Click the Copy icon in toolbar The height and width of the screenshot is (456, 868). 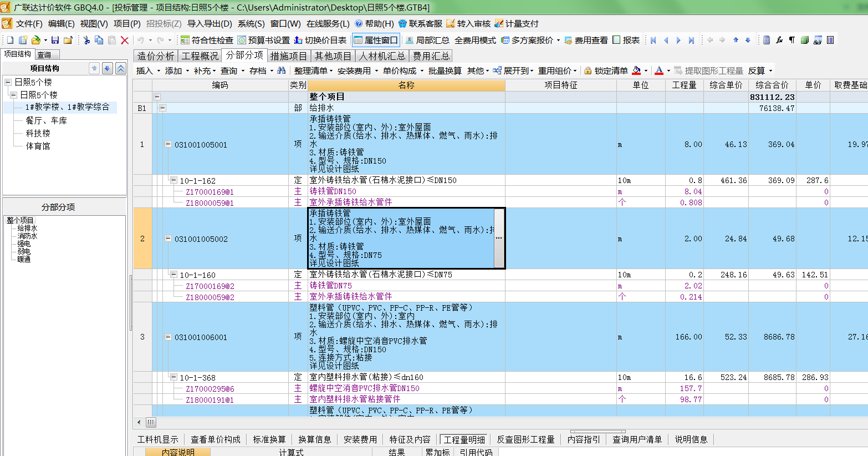[99, 40]
